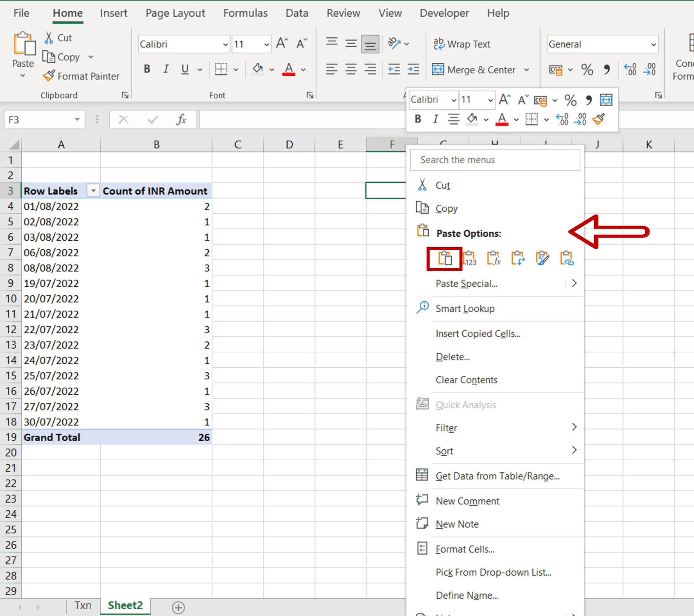The height and width of the screenshot is (616, 694).
Task: Add a new sheet with the plus button
Action: click(178, 607)
